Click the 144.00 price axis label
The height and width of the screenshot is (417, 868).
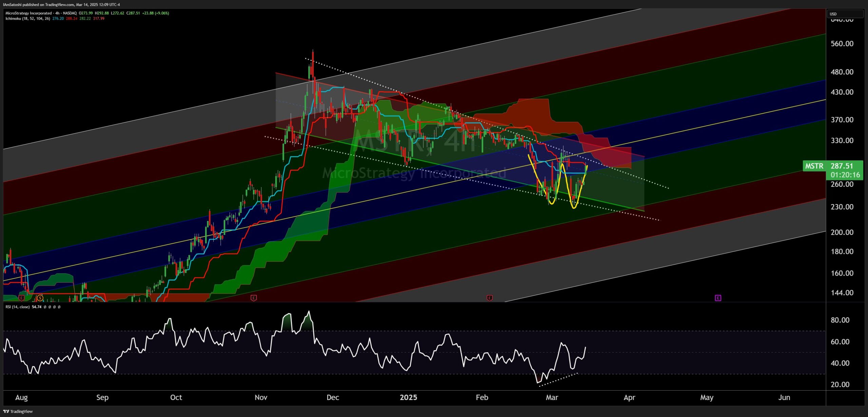click(x=842, y=293)
